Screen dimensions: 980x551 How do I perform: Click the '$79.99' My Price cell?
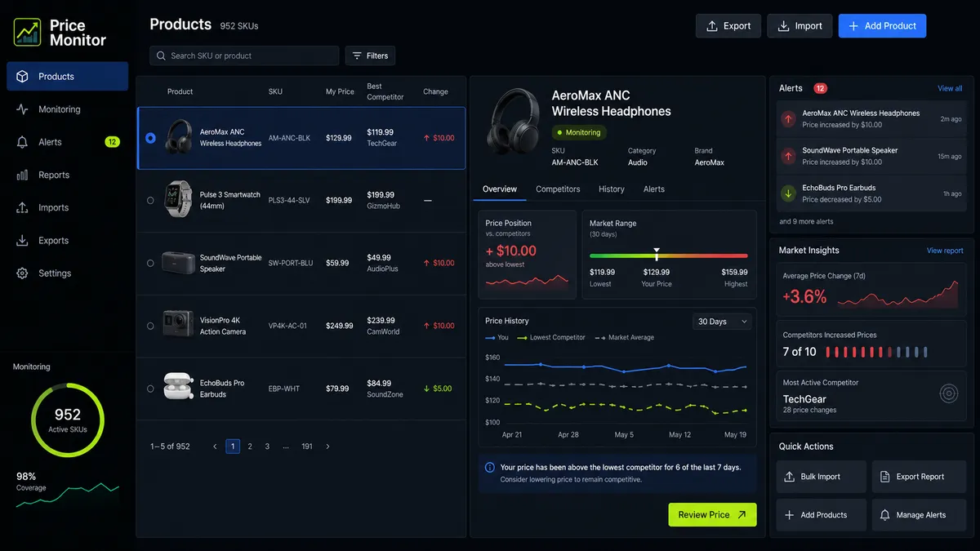click(338, 389)
